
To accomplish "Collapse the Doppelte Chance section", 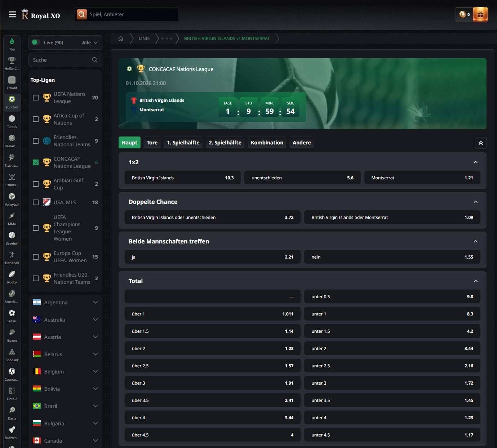I will (476, 202).
